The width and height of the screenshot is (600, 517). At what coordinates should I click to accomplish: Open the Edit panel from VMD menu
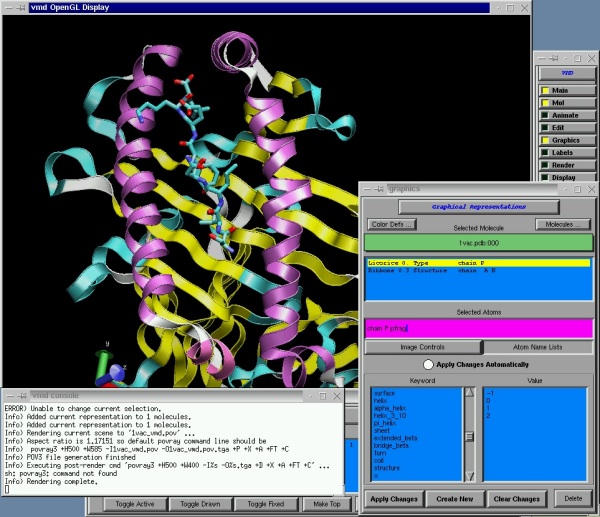click(x=566, y=128)
